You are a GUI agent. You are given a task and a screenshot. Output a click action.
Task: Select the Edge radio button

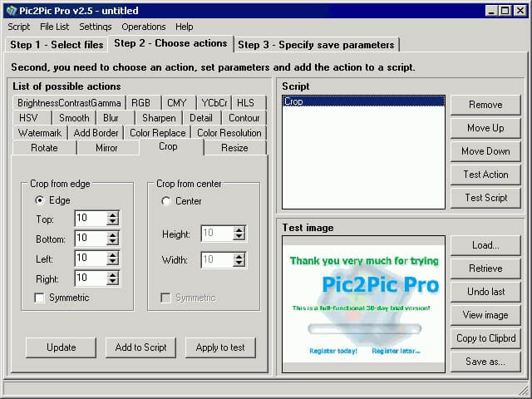coord(39,201)
